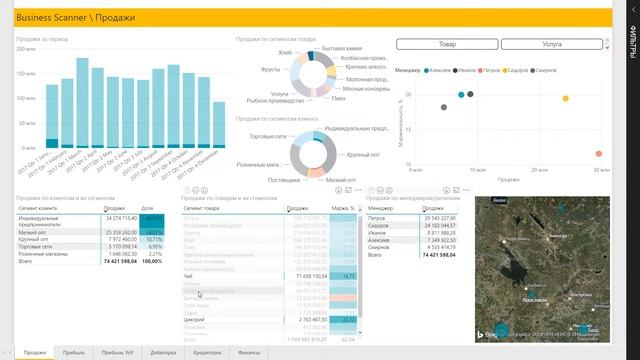Screen dimensions: 640x360
Task: Select Алексеев teal dot in scatter chart
Action: tap(461, 95)
